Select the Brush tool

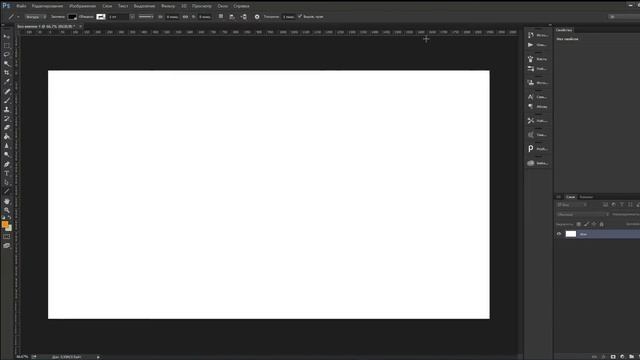pyautogui.click(x=7, y=100)
